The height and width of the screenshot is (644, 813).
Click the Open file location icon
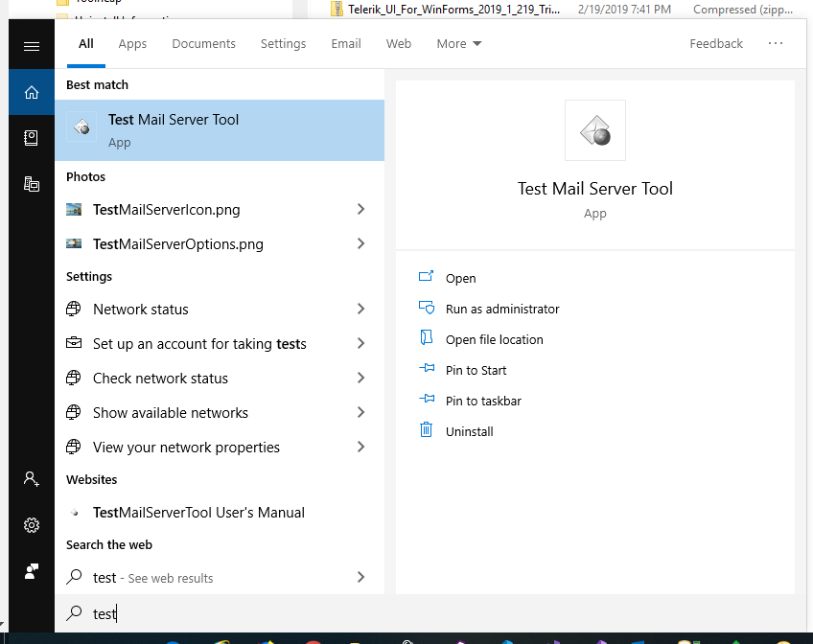coord(427,339)
